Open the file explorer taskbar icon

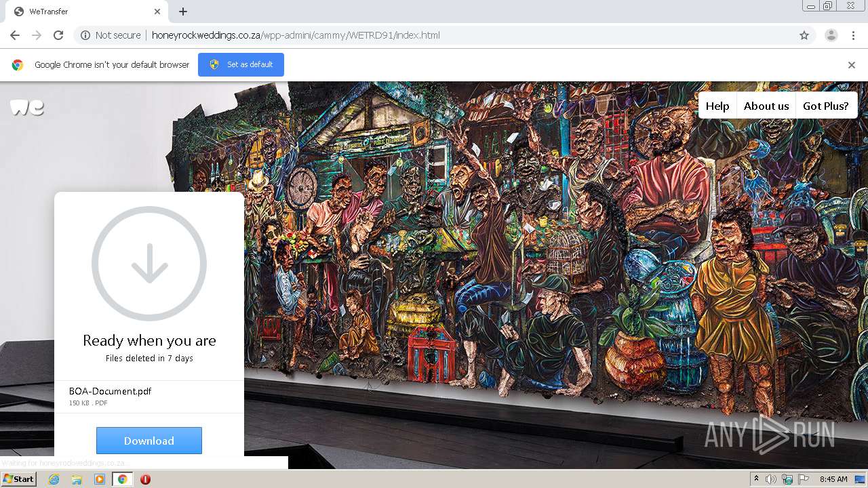pyautogui.click(x=77, y=479)
